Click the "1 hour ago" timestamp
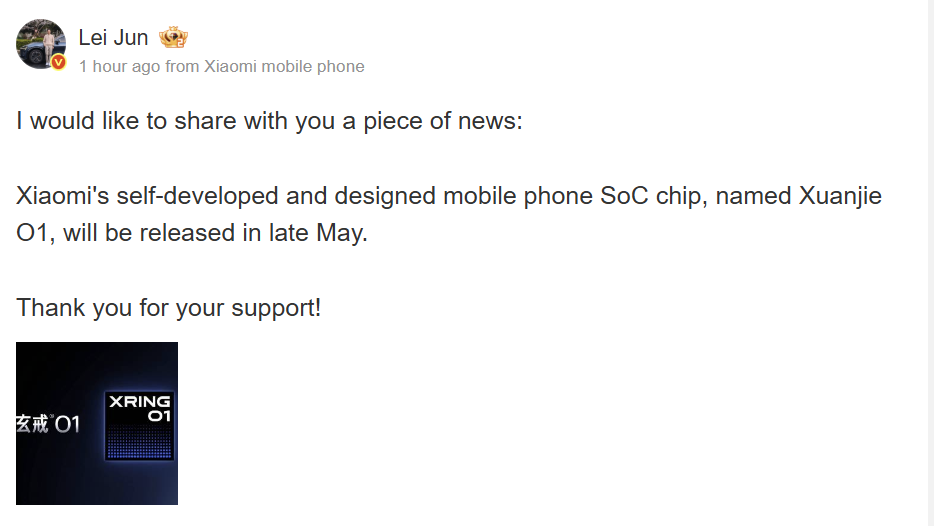 pyautogui.click(x=119, y=67)
